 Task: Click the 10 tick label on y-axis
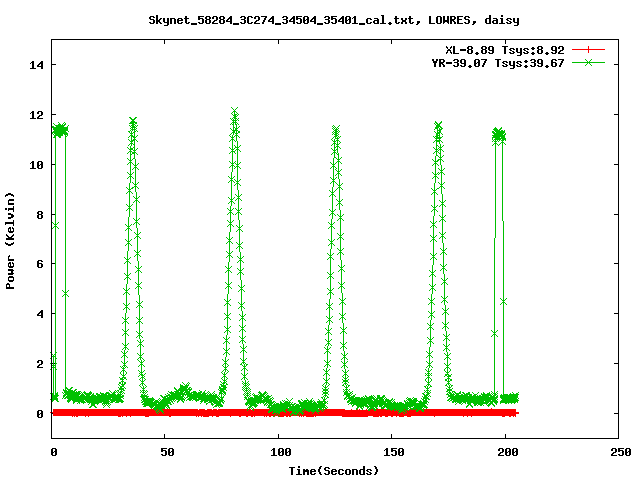coord(38,164)
